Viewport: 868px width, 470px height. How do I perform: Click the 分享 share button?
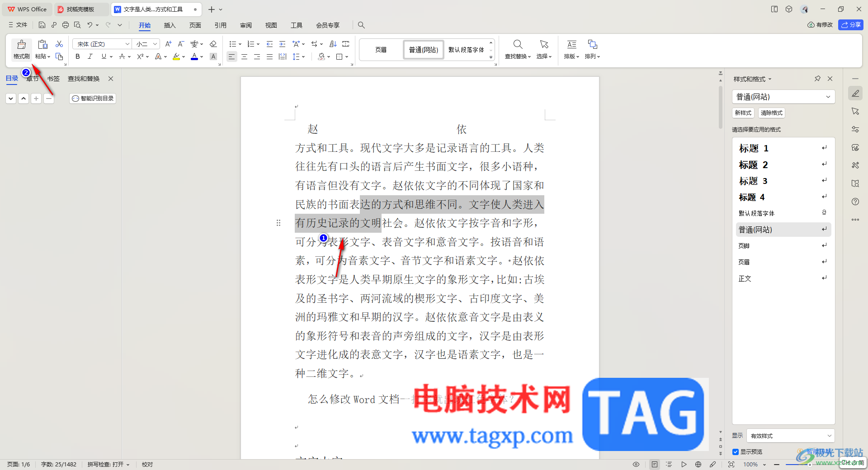tap(850, 25)
